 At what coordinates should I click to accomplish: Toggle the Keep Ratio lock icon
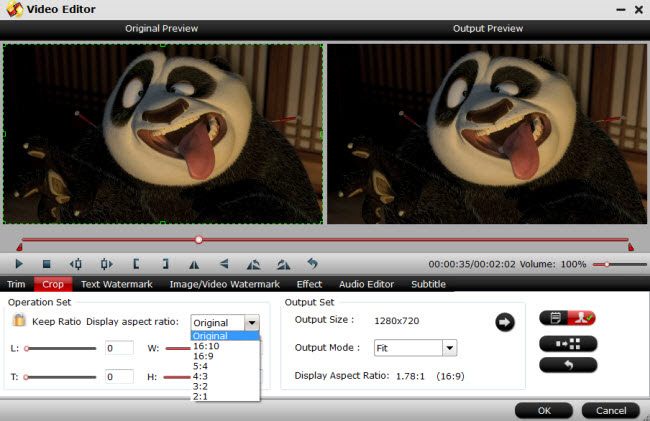coord(19,320)
